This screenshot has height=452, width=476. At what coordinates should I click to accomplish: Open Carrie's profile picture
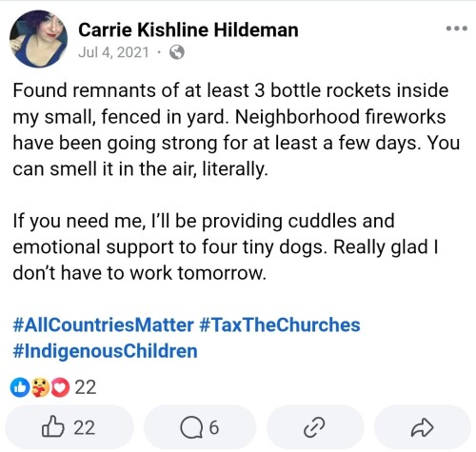point(39,39)
